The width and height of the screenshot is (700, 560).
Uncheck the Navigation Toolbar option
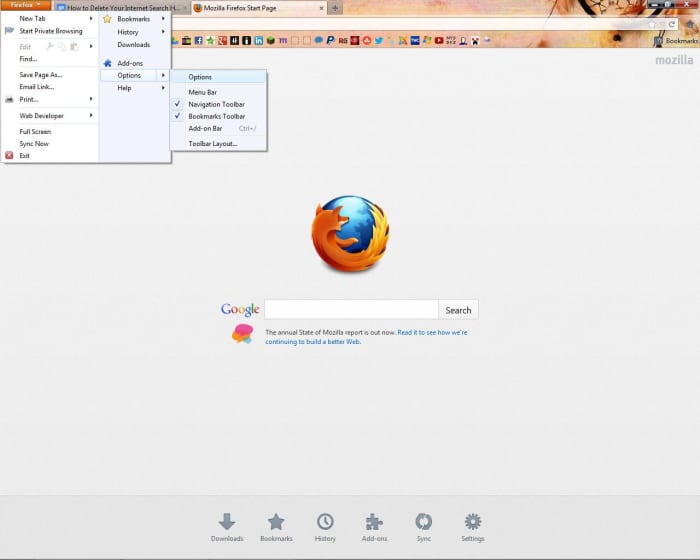(219, 104)
